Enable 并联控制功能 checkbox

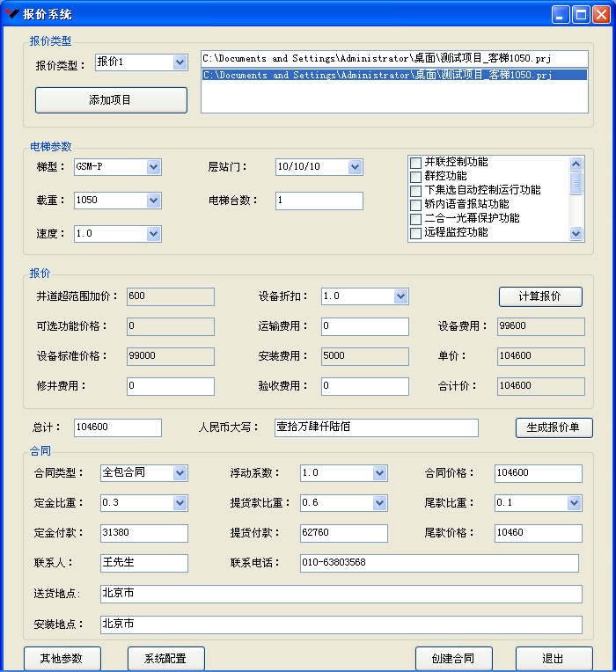point(416,163)
